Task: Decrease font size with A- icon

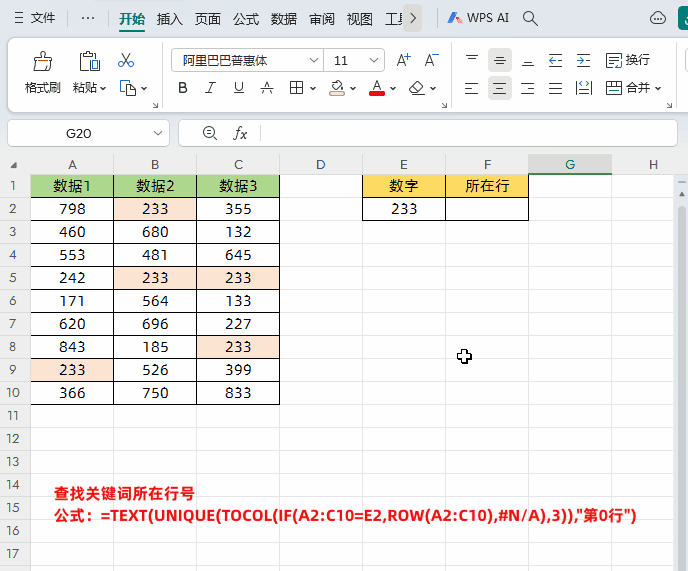Action: pyautogui.click(x=431, y=60)
